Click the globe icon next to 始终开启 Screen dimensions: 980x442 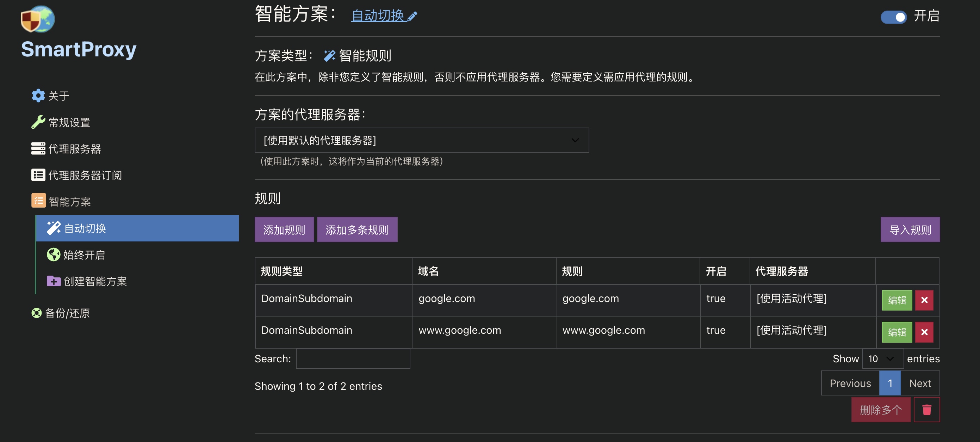(53, 255)
